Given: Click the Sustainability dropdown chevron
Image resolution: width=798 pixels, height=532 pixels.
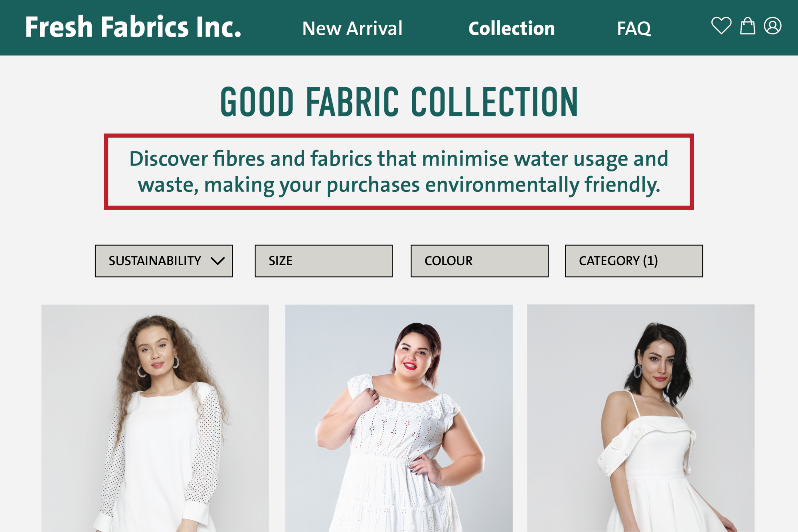Looking at the screenshot, I should (217, 261).
